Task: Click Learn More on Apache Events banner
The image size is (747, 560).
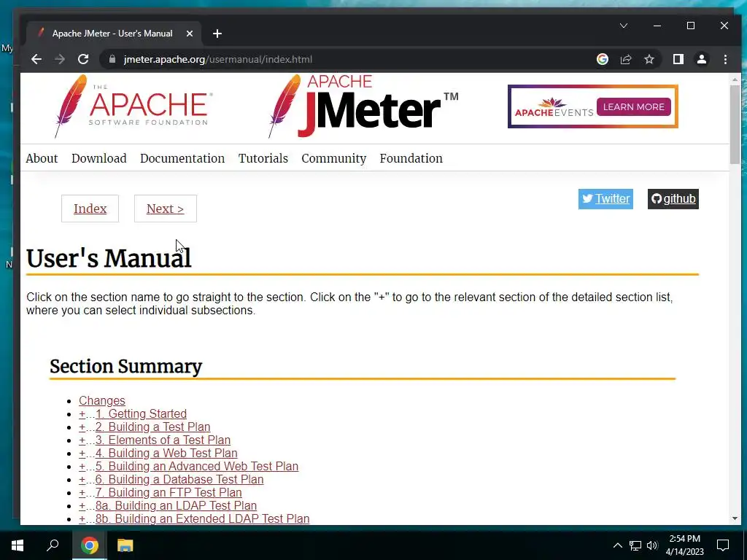Action: pos(633,106)
